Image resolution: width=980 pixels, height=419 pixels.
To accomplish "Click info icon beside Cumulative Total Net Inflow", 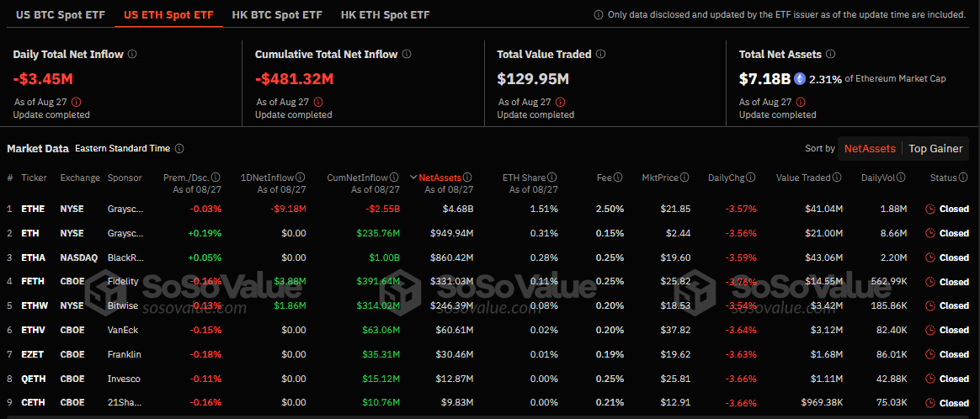I will point(407,55).
